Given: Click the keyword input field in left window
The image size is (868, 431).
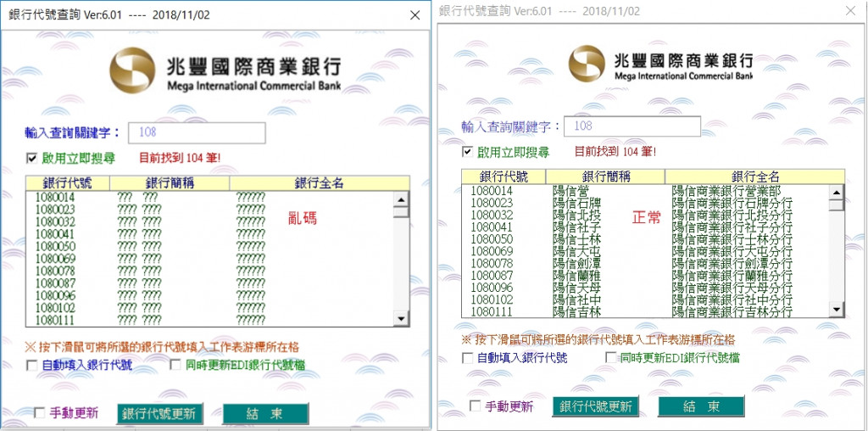Looking at the screenshot, I should pyautogui.click(x=197, y=133).
